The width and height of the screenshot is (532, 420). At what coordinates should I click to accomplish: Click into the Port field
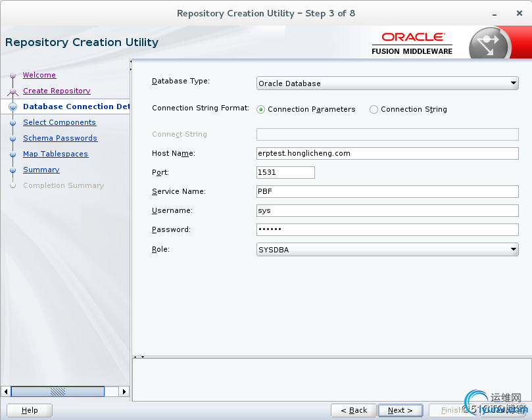285,172
